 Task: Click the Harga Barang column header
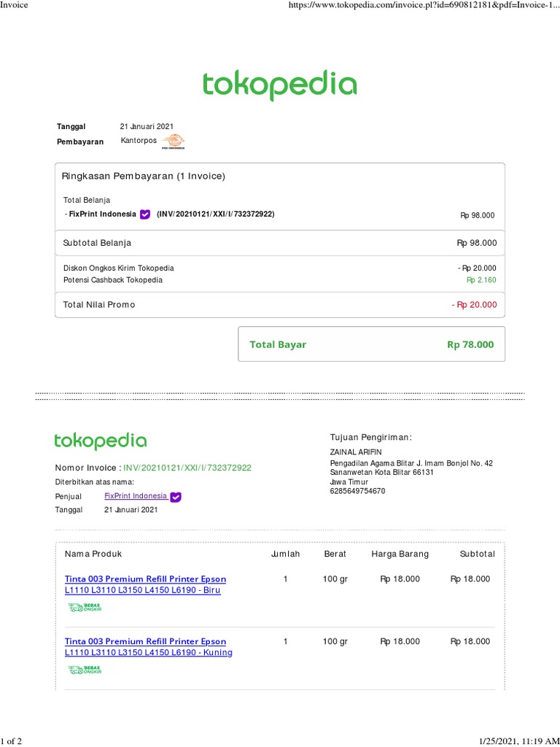400,554
